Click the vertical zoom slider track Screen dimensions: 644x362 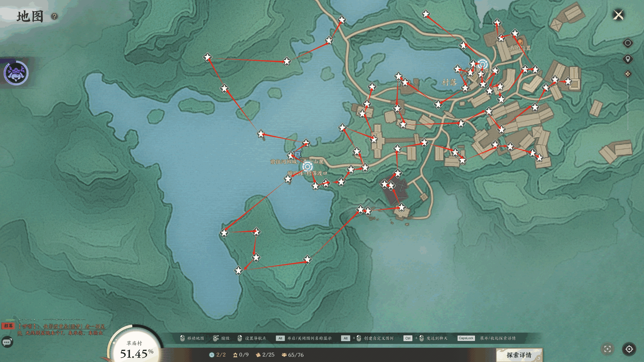pos(628,104)
